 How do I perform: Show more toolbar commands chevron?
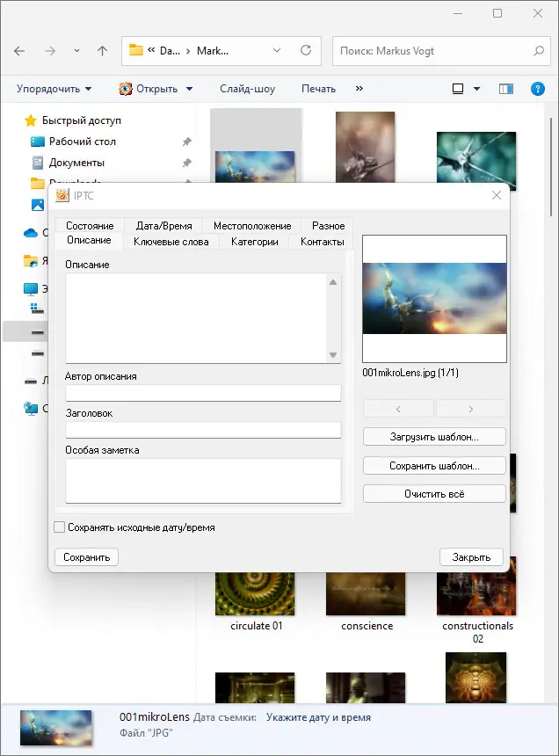tap(359, 88)
